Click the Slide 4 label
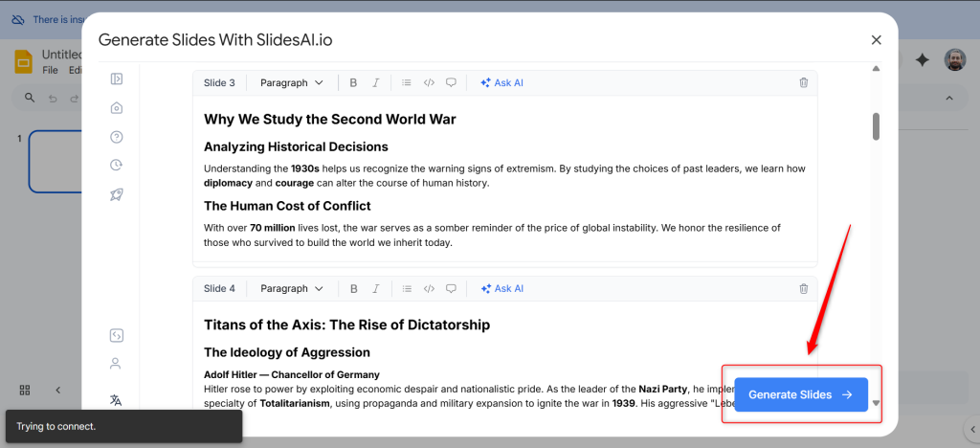Viewport: 980px width, 448px height. pyautogui.click(x=219, y=289)
